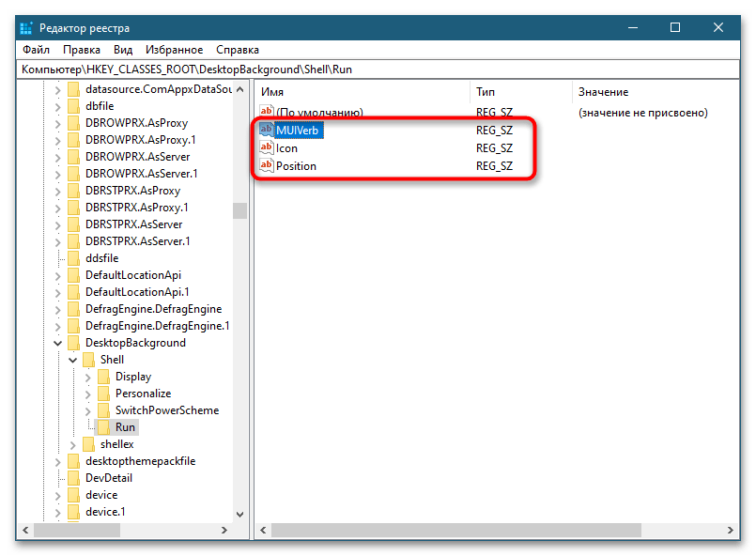Click the SwitchPowerScheme folder icon
Screen dimensions: 756x556
click(x=104, y=410)
